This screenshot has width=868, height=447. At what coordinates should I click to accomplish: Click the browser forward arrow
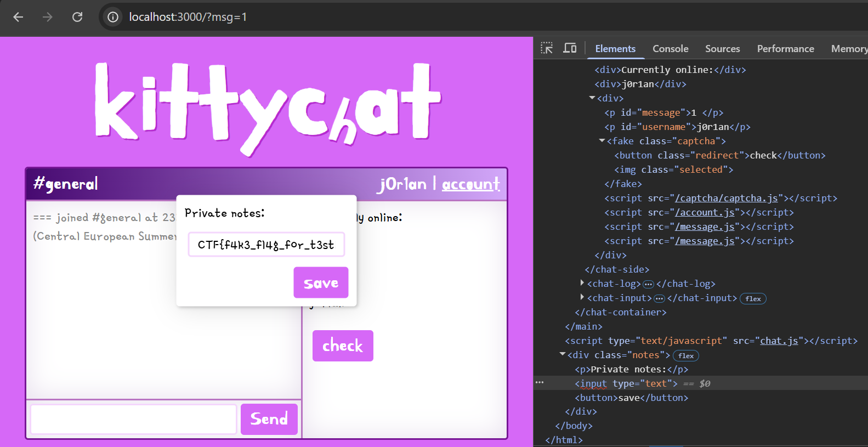tap(48, 17)
